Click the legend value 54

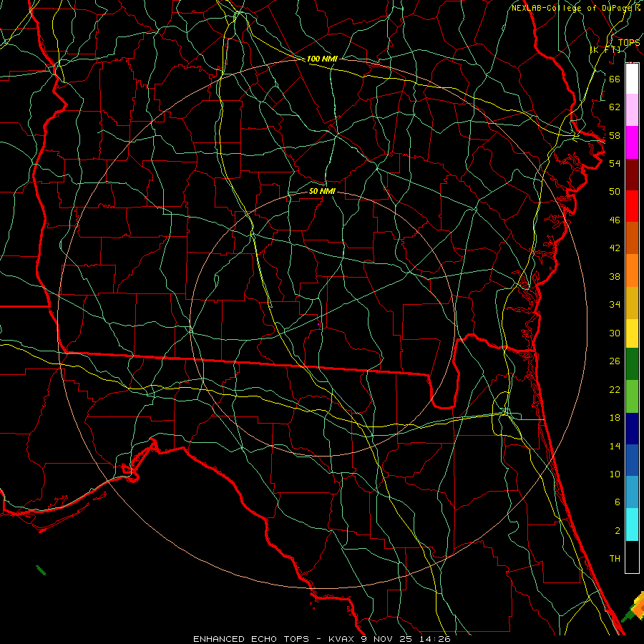(x=615, y=163)
